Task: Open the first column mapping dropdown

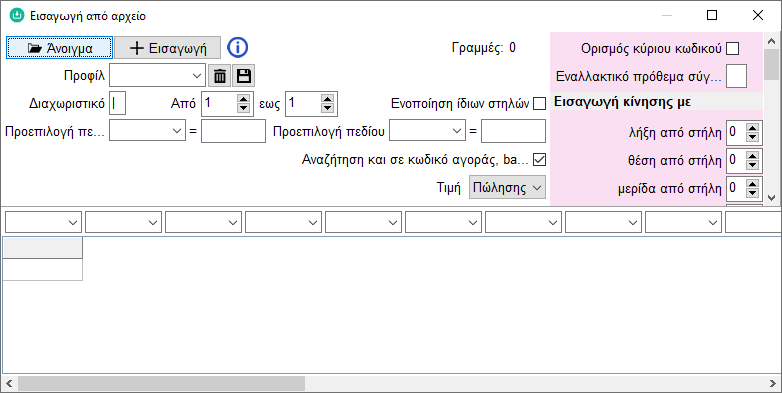Action: [x=43, y=222]
